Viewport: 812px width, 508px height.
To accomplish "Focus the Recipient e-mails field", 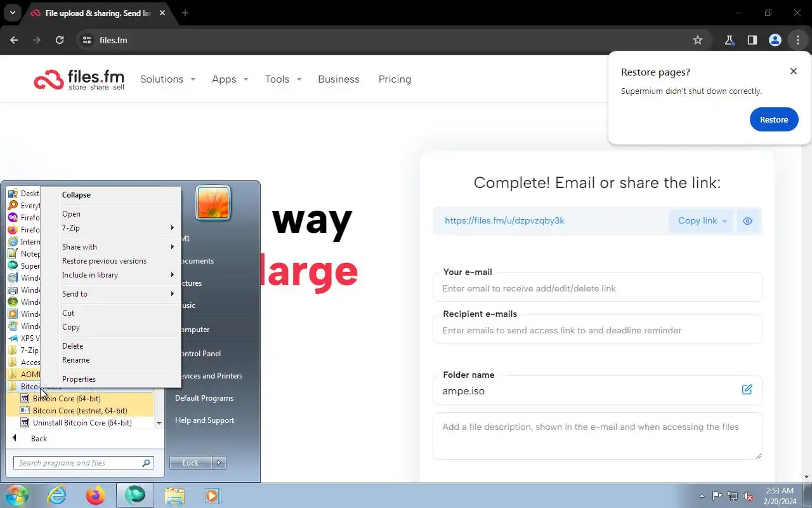I will [x=597, y=330].
